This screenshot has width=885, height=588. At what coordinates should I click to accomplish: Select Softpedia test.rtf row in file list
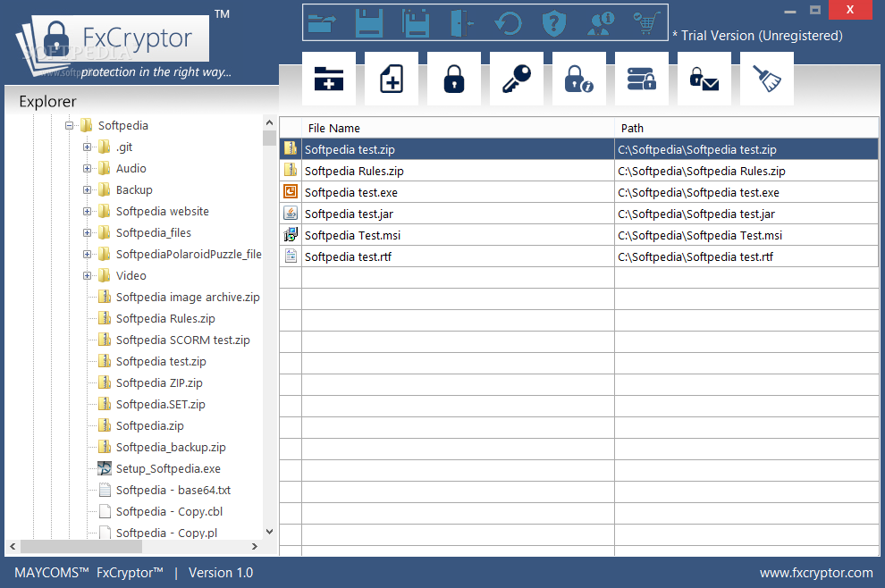(x=579, y=256)
